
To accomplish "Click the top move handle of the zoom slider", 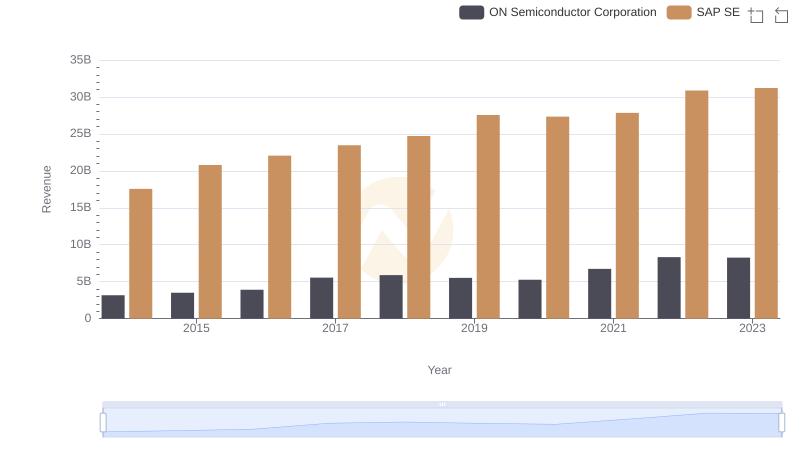I will point(442,404).
